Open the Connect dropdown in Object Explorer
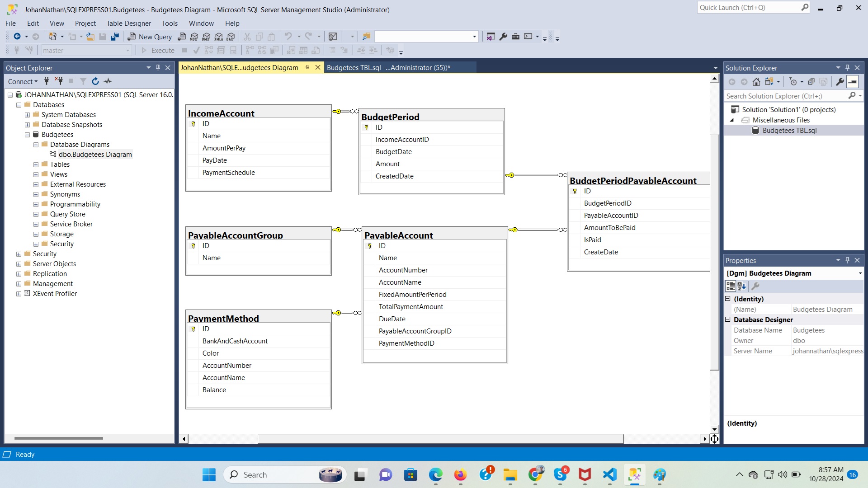This screenshot has height=488, width=868. (23, 81)
